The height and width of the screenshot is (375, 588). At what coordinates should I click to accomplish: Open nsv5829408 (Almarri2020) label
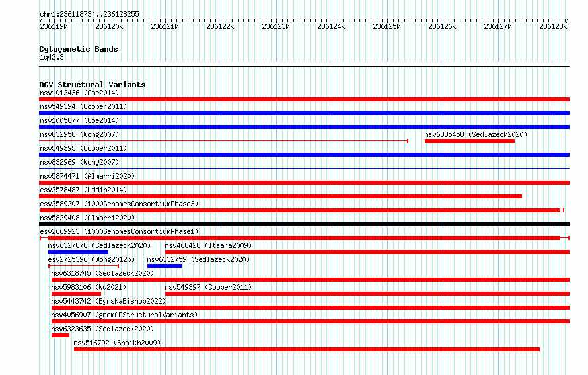87,218
